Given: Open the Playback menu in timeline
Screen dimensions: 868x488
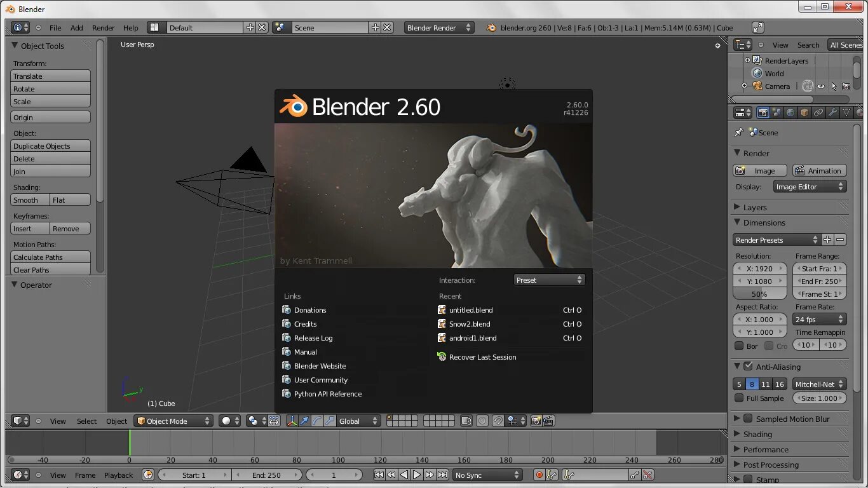Looking at the screenshot, I should point(119,475).
